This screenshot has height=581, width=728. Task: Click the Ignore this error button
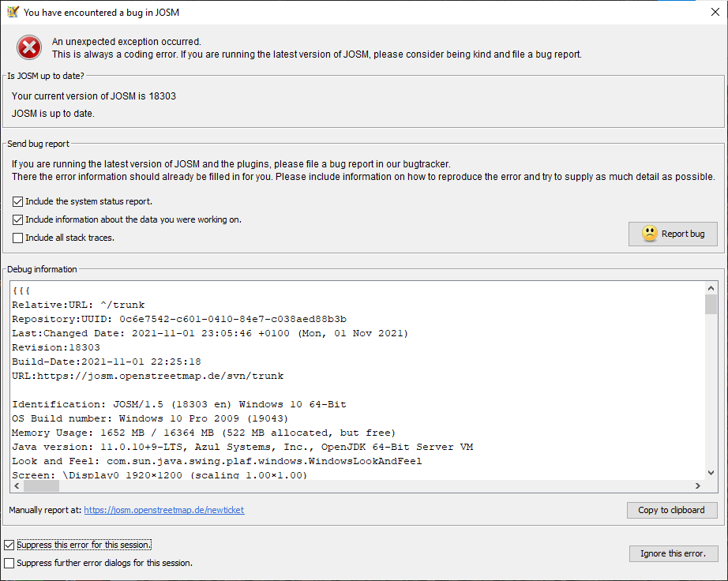coord(673,553)
